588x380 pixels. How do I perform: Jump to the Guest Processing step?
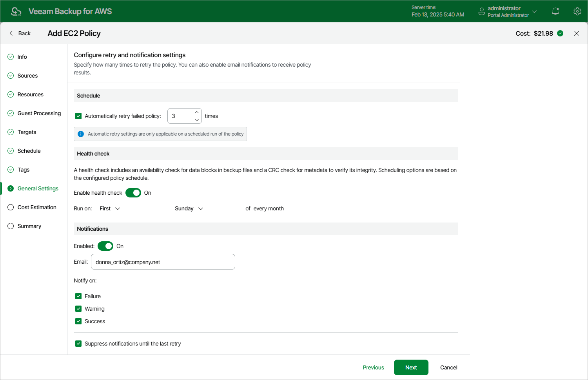pyautogui.click(x=39, y=113)
